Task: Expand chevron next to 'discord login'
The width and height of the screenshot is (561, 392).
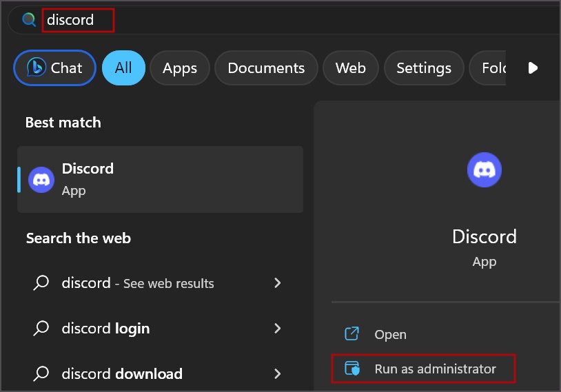Action: (277, 329)
